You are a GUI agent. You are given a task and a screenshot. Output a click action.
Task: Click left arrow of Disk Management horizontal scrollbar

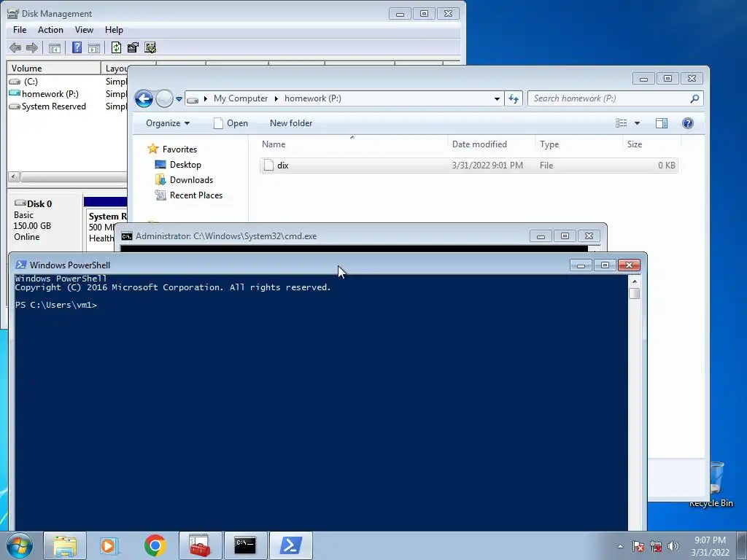[14, 176]
